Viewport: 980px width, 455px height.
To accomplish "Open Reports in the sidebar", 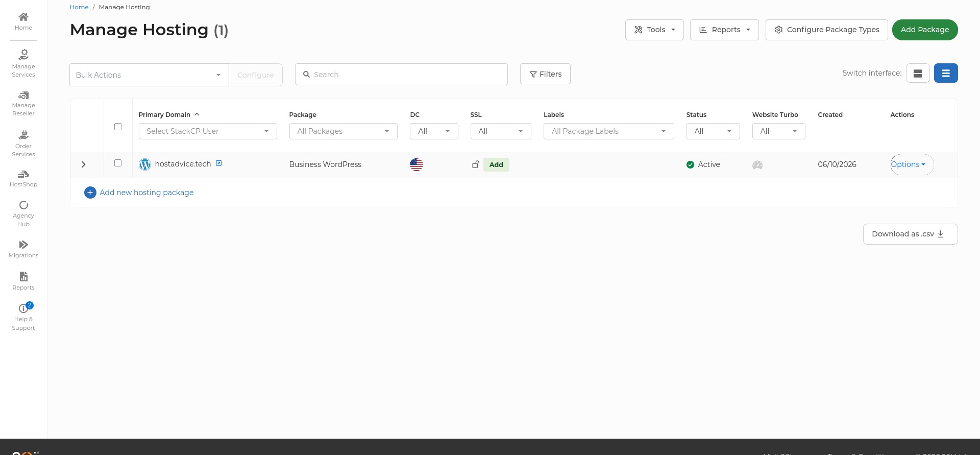I will click(23, 281).
